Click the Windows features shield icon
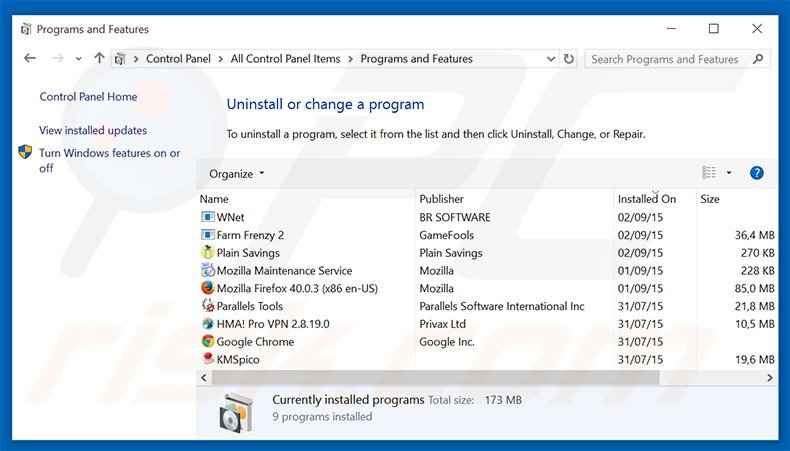Screen dimensions: 790x451 pos(25,152)
